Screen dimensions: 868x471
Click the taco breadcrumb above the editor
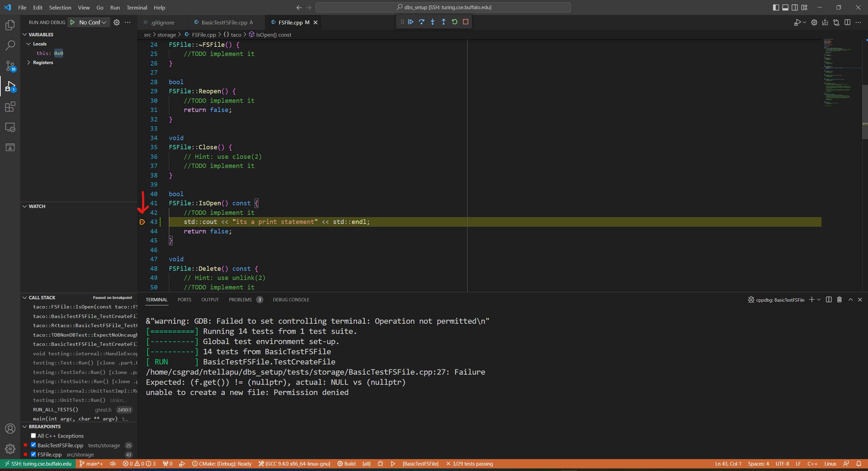point(236,34)
